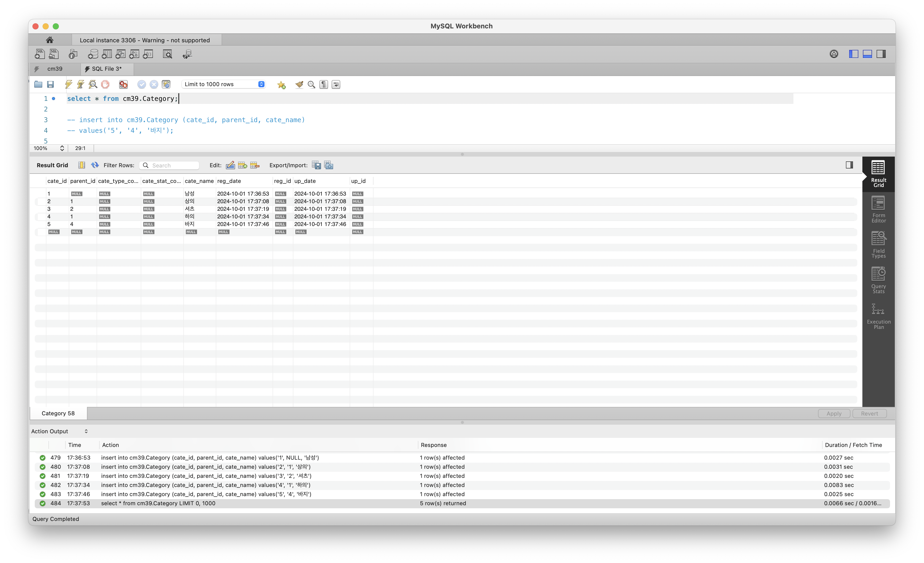
Task: Open preferences gear icon
Action: 834,54
